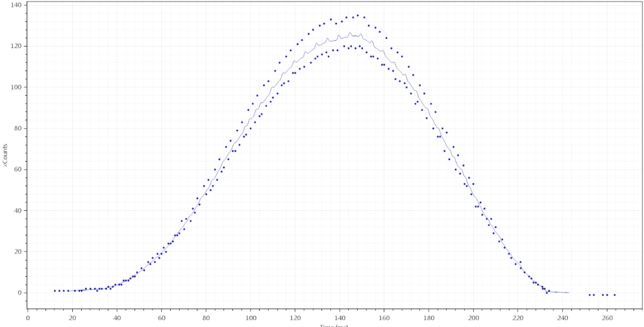
Task: Click the 200 tick label on time axis
Action: 474,317
